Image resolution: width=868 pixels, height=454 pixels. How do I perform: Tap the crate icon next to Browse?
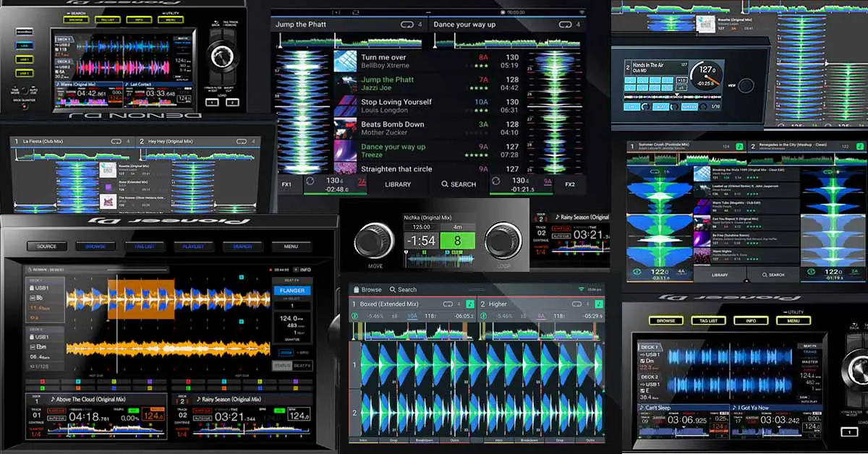(x=355, y=289)
